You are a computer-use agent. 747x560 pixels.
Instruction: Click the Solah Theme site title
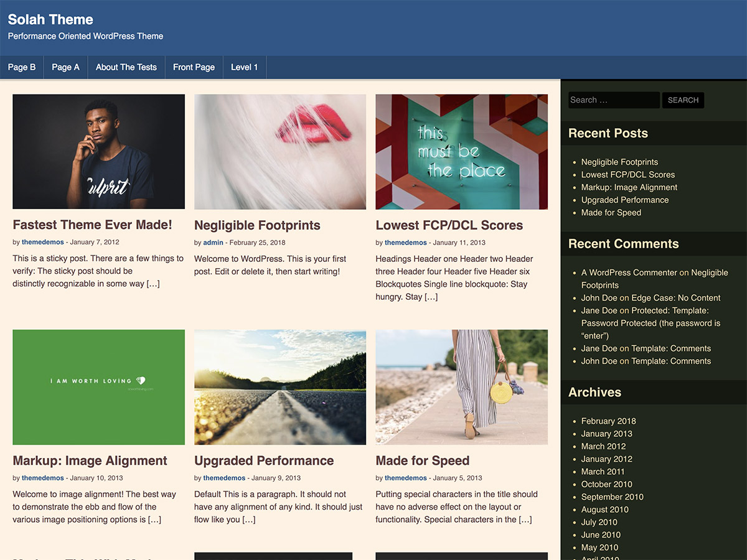(x=50, y=19)
